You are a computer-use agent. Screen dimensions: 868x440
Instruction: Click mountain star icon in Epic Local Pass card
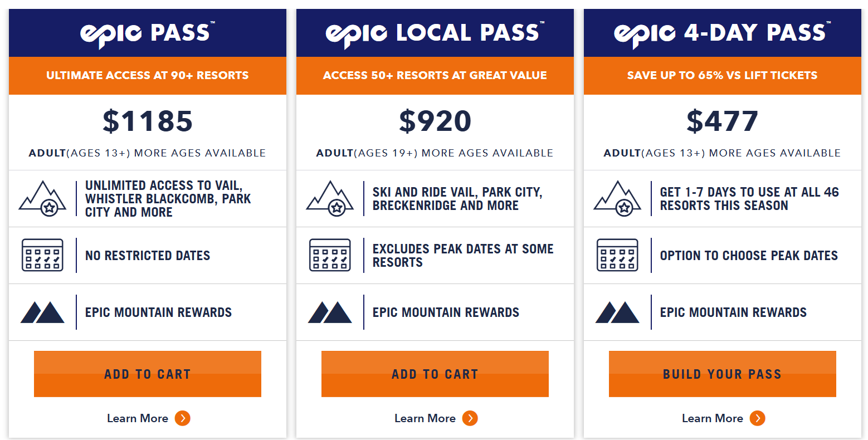pos(330,198)
